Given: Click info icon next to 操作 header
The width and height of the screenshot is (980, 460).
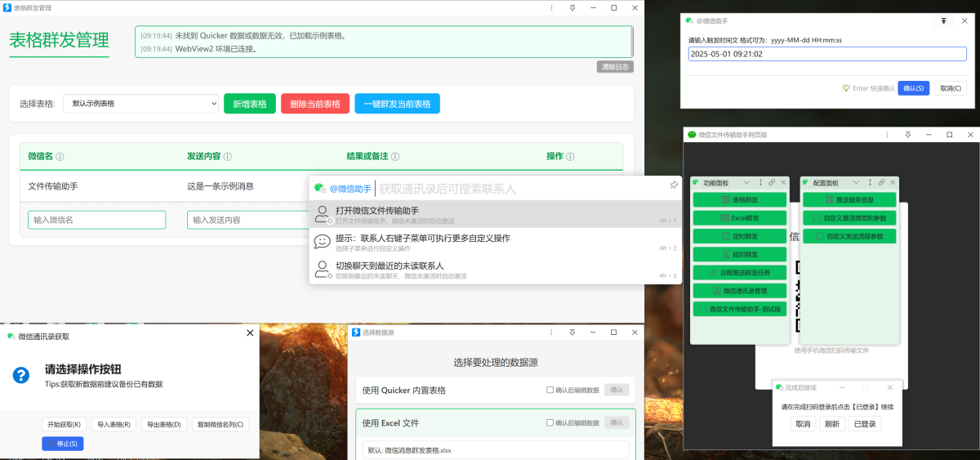Looking at the screenshot, I should tap(570, 157).
